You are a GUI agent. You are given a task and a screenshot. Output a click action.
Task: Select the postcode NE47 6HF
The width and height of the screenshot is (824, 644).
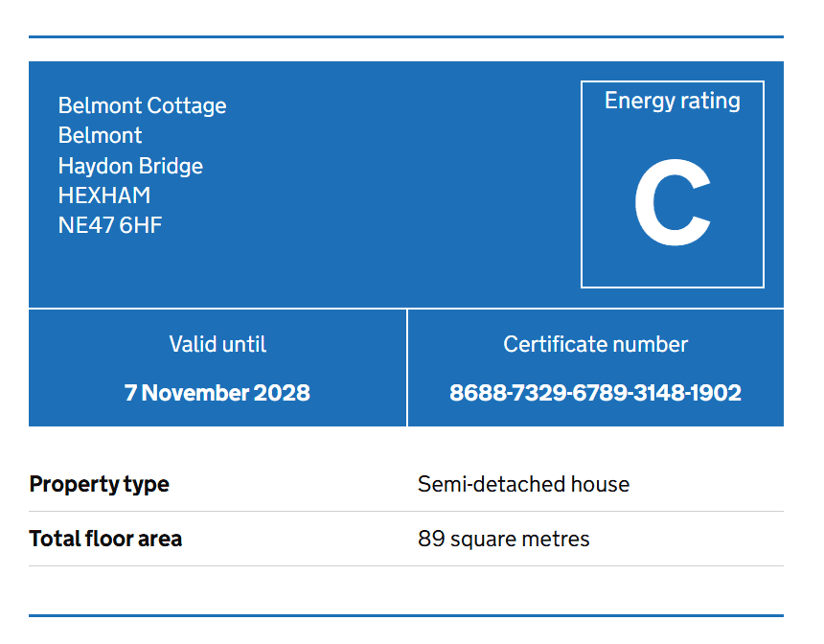point(110,225)
